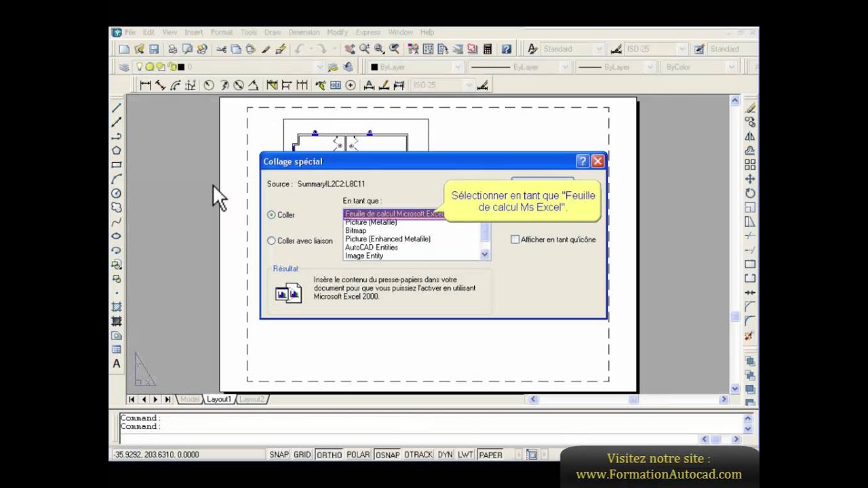
Task: Click the New drawing icon
Action: tap(124, 49)
